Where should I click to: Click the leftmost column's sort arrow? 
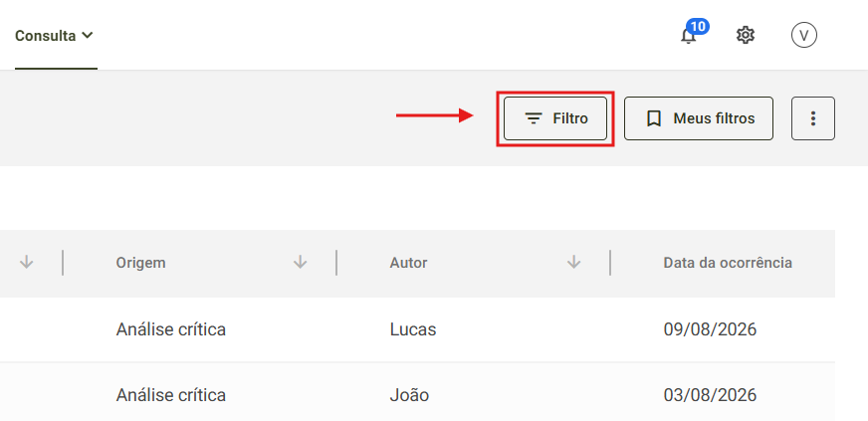[27, 262]
